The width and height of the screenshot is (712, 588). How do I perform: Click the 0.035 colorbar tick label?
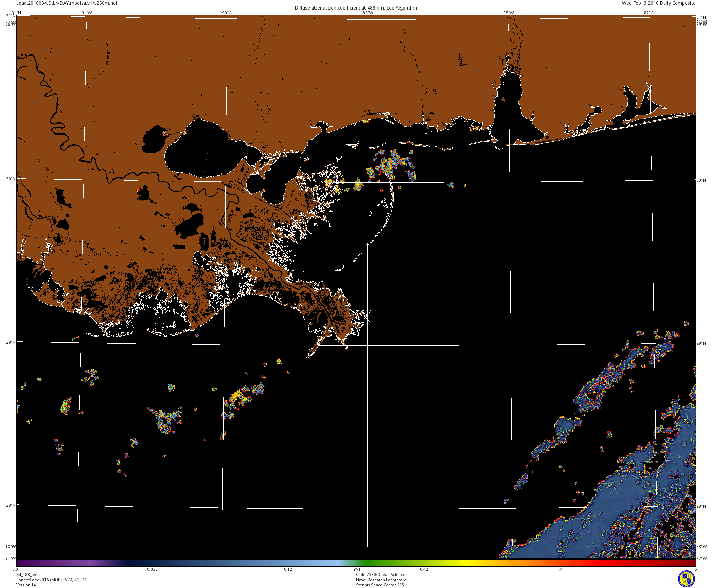pos(152,569)
